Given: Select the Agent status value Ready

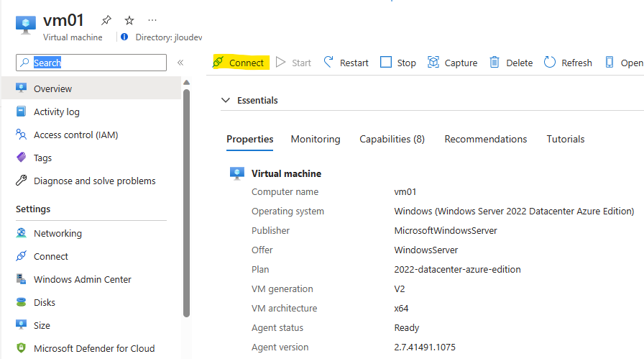Looking at the screenshot, I should [x=407, y=328].
